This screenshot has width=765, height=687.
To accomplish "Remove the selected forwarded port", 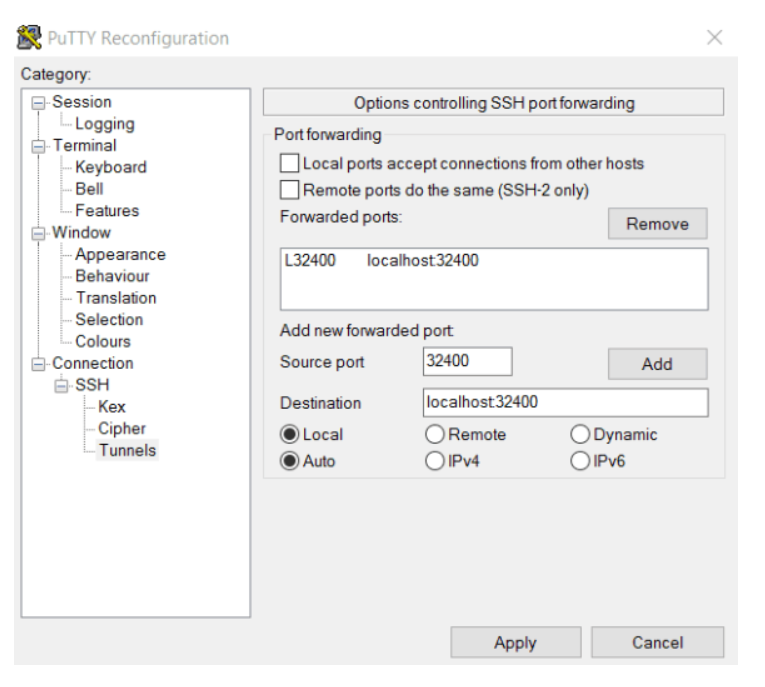I will click(x=657, y=223).
